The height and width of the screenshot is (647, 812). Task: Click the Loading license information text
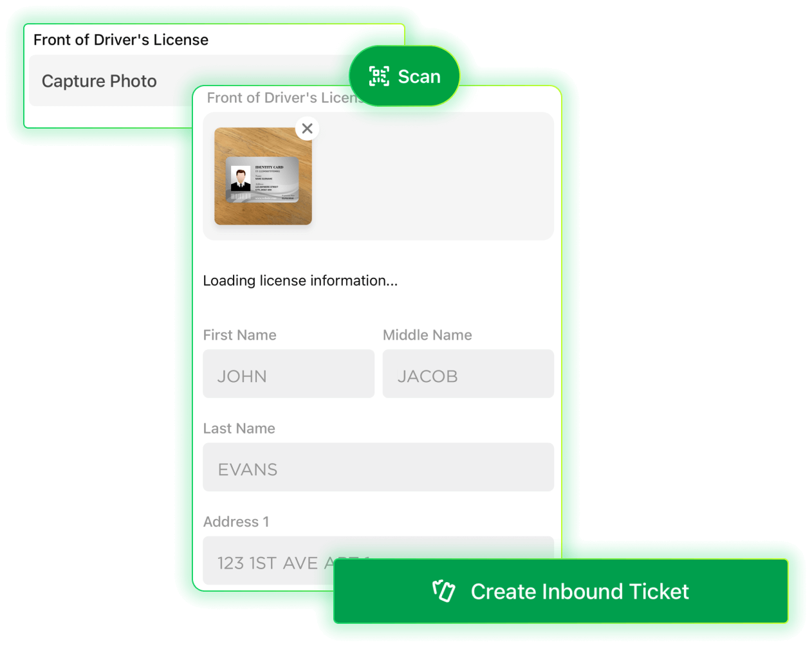[300, 281]
